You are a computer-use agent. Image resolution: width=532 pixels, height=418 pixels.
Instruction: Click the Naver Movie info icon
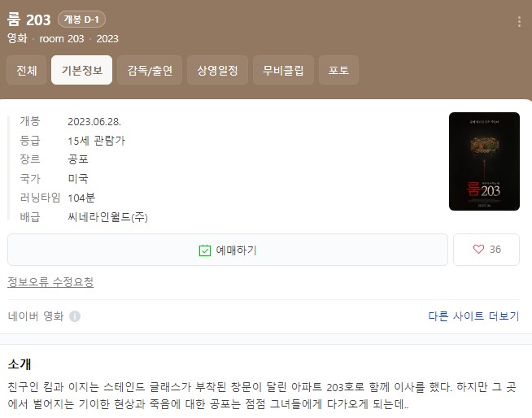coord(75,316)
